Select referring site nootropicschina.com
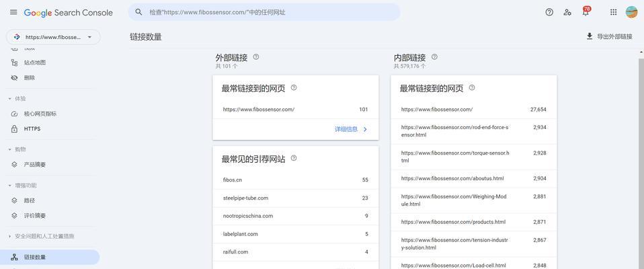This screenshot has height=269, width=644. (296, 216)
